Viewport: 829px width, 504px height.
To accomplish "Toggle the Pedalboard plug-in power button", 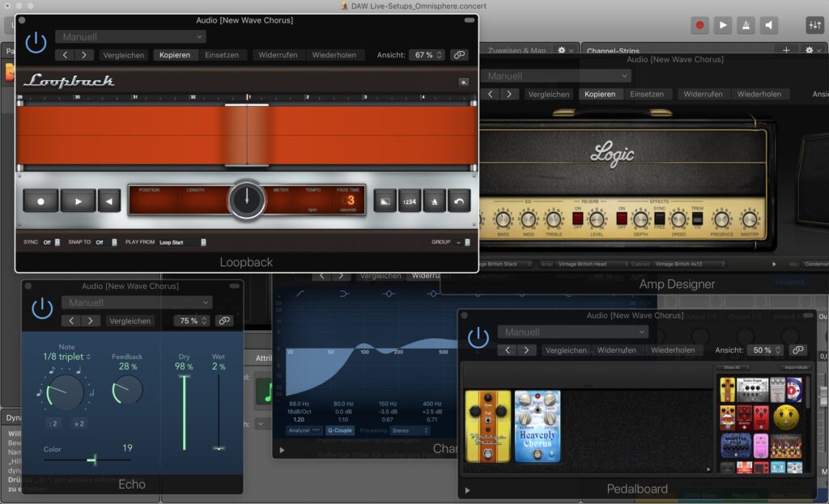I will (x=478, y=338).
